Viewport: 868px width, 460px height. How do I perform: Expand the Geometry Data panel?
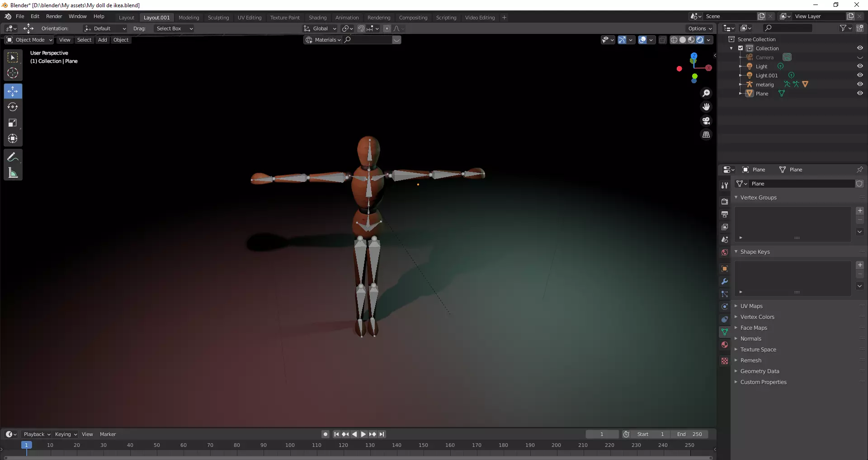759,371
